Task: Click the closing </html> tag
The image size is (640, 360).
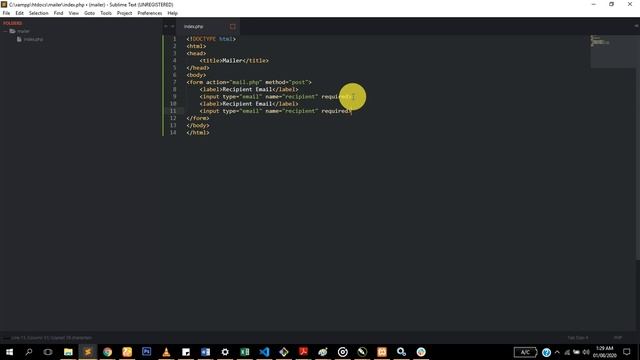Action: click(x=198, y=132)
